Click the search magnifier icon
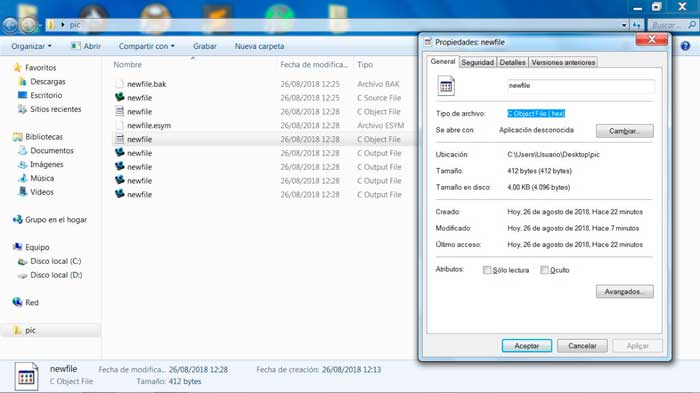 pyautogui.click(x=692, y=25)
